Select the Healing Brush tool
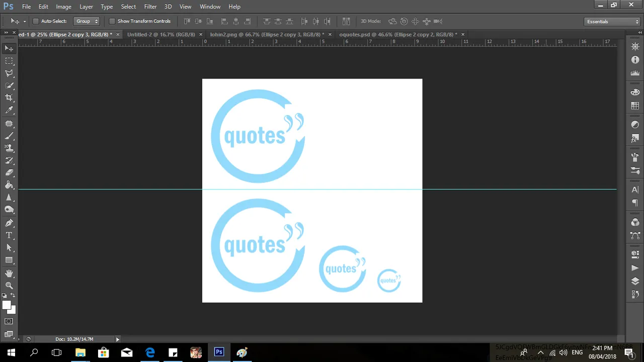 9,123
